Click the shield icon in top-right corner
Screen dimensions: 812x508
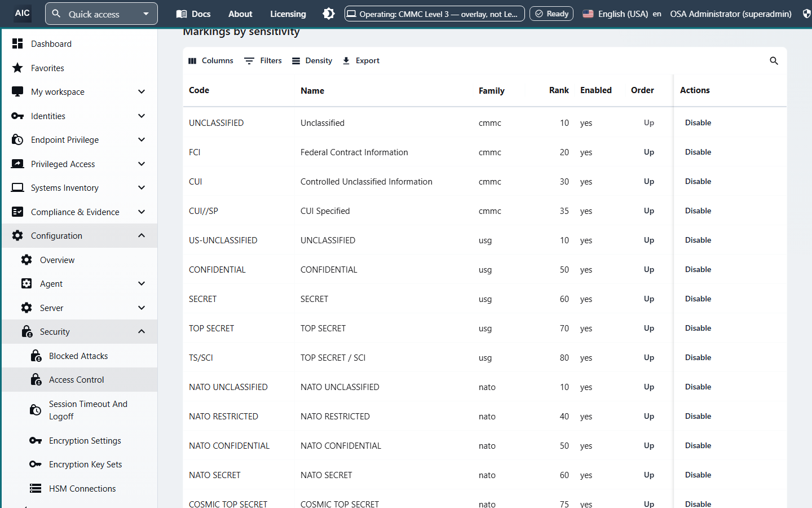[x=807, y=14]
